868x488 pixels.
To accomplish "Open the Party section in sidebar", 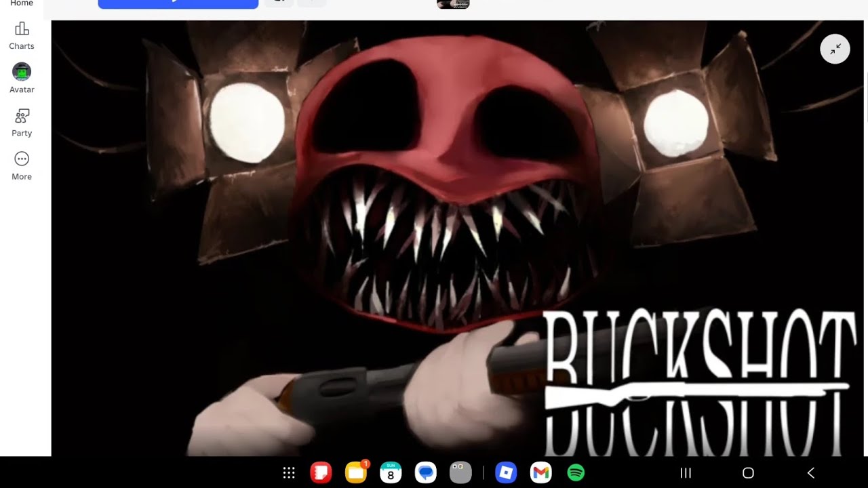I will (x=22, y=123).
